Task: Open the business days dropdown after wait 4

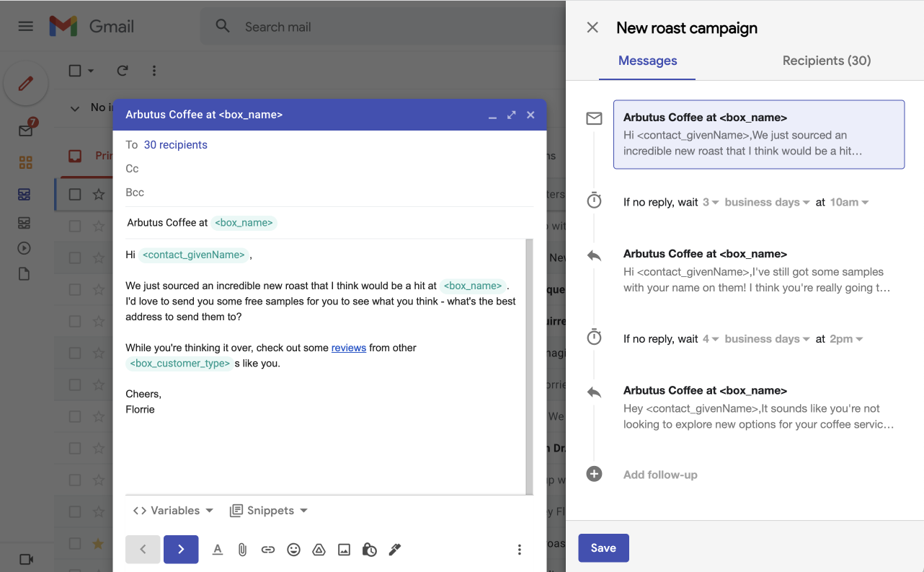Action: [767, 338]
